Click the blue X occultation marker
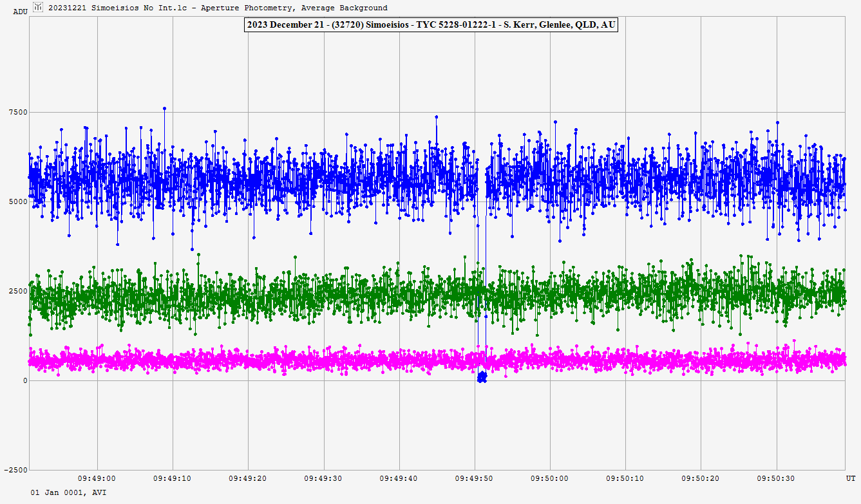The width and height of the screenshot is (861, 504). pyautogui.click(x=482, y=377)
